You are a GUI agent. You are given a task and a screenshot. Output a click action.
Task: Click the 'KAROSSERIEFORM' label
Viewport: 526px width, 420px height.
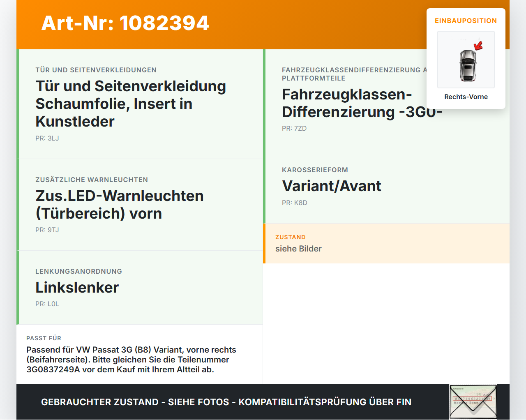pos(315,170)
